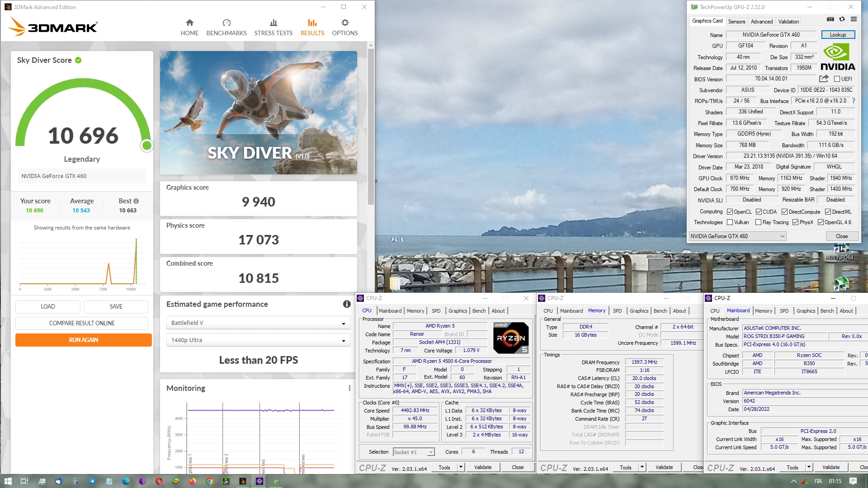The height and width of the screenshot is (488, 868).
Task: Expand the Tools arrow in the first CPU-Z window
Action: pyautogui.click(x=461, y=467)
